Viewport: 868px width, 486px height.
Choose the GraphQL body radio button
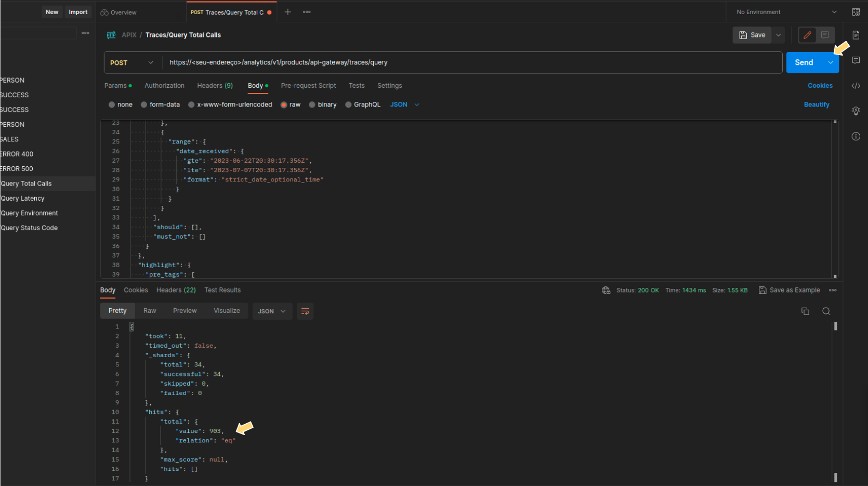348,105
